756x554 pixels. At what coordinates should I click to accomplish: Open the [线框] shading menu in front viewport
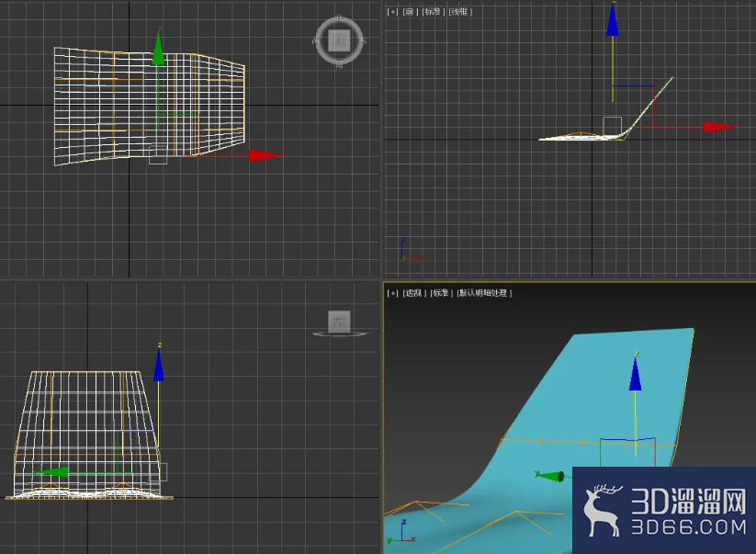tap(460, 12)
